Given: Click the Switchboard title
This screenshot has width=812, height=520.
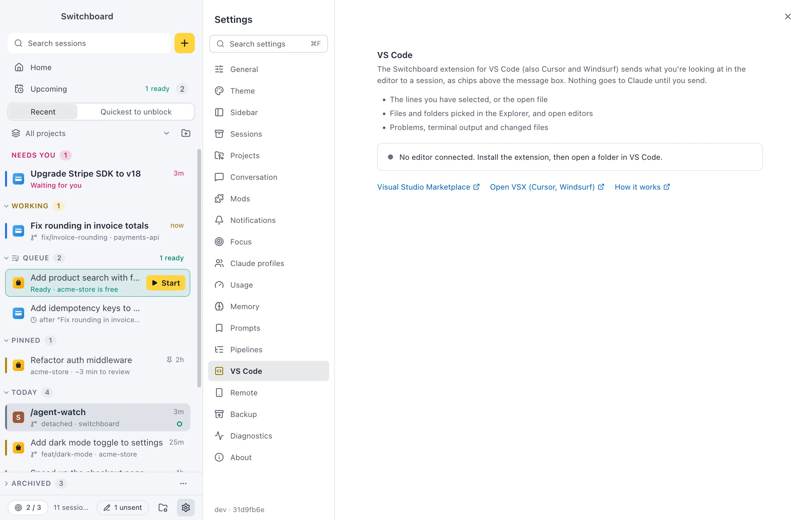Looking at the screenshot, I should pyautogui.click(x=87, y=16).
